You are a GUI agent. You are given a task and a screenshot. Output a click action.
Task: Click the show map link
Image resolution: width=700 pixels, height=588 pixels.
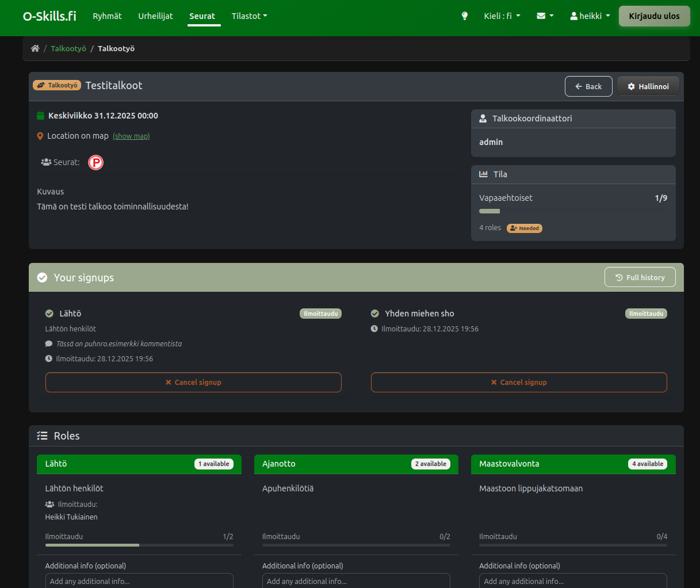(x=131, y=136)
